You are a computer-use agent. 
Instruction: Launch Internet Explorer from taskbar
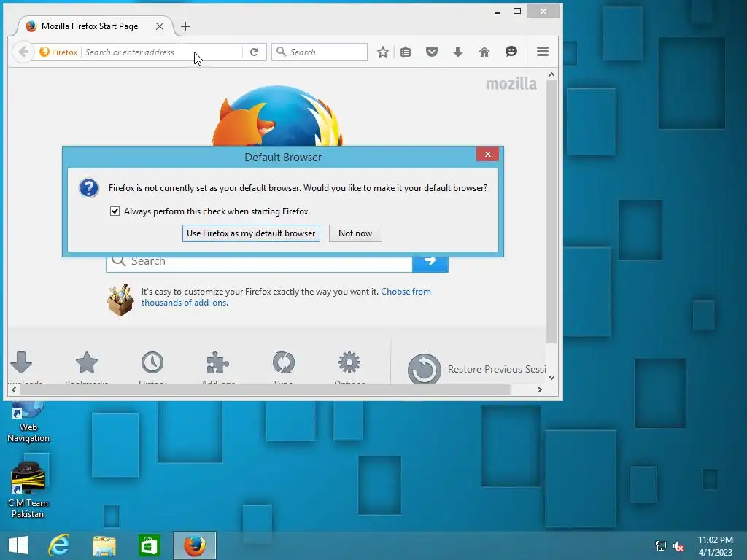coord(59,545)
